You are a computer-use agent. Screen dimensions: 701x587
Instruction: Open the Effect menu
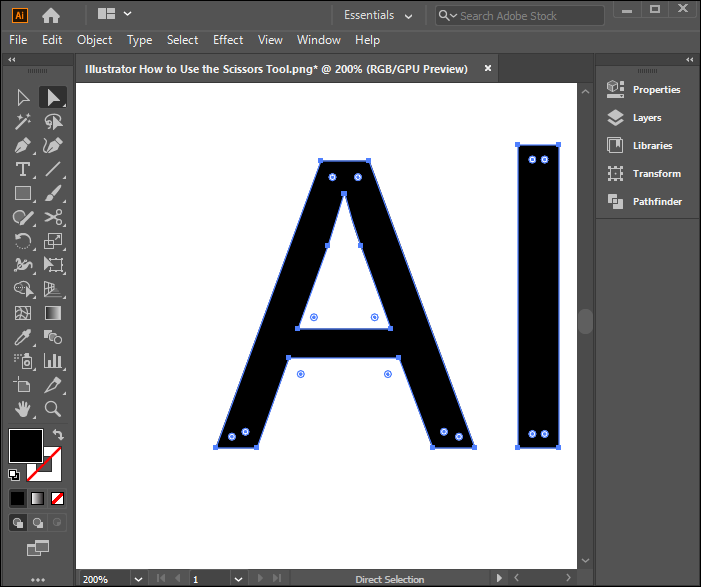point(228,40)
